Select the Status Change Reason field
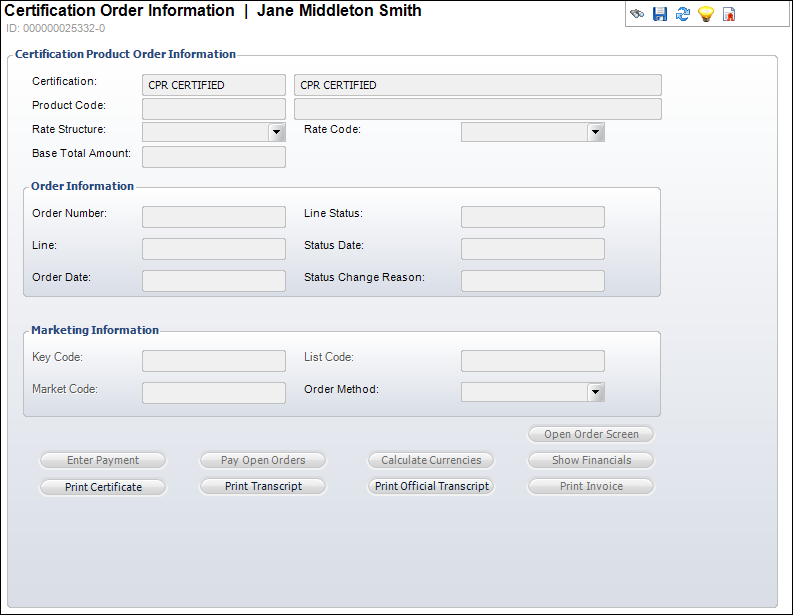The width and height of the screenshot is (793, 615). (x=532, y=281)
